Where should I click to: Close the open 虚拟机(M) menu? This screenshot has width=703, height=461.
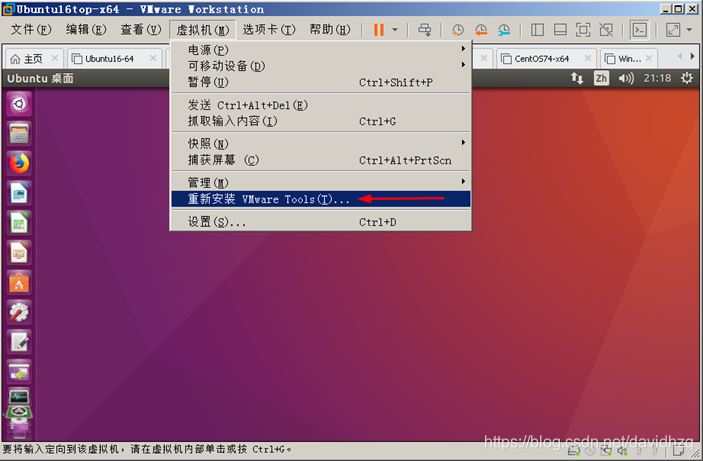[x=203, y=30]
